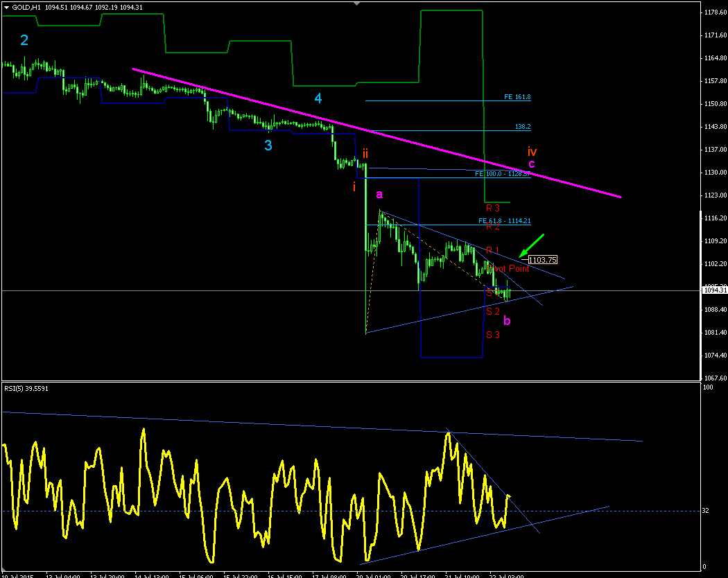Viewport: 728px width, 578px height.
Task: Click the RSI level 32 marker
Action: click(x=705, y=511)
